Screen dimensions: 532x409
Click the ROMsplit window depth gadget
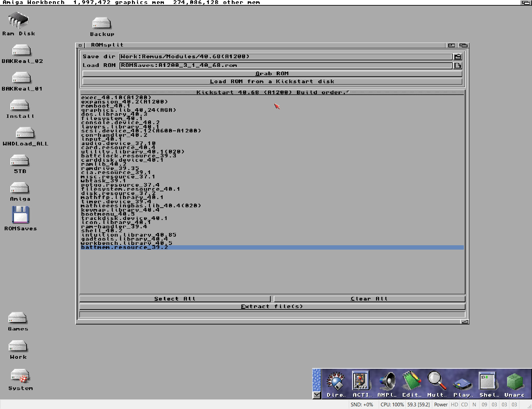coord(464,45)
